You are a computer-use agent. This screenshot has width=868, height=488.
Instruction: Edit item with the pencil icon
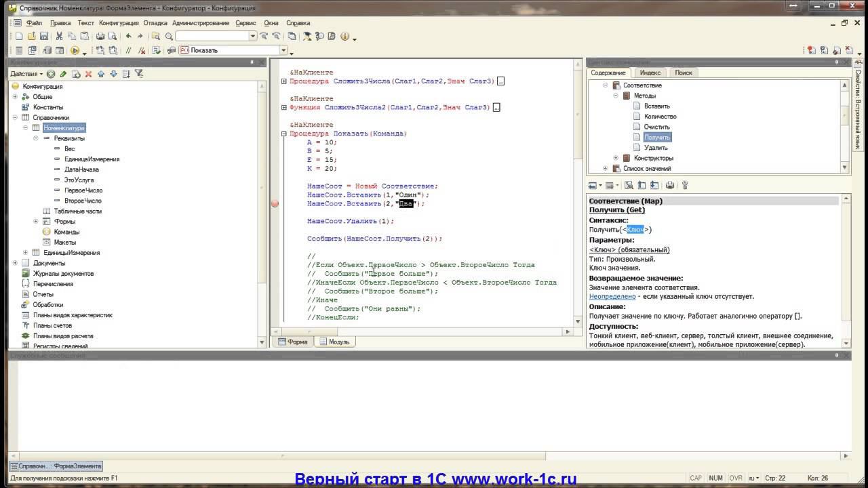tap(63, 74)
